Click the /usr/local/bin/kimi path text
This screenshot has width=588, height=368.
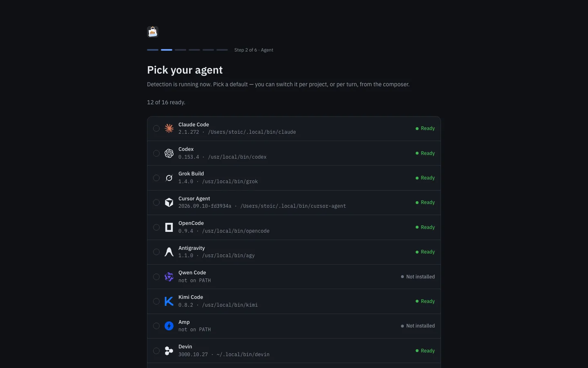(230, 305)
